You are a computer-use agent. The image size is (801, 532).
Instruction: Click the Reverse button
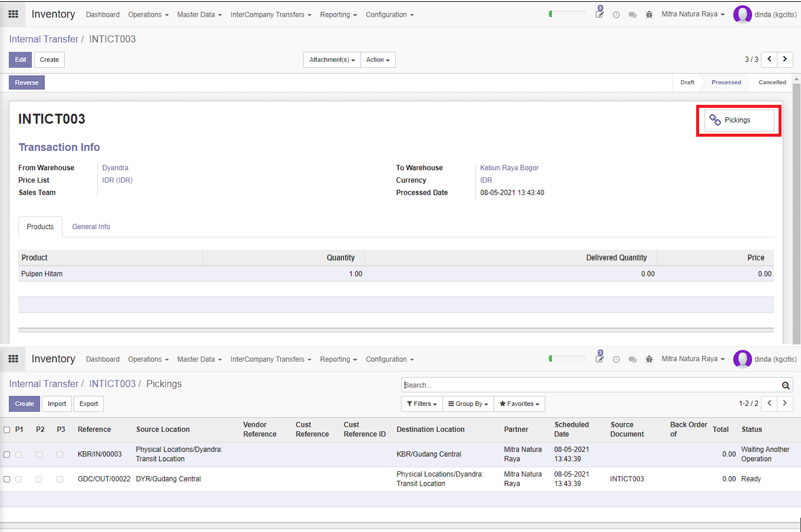tap(27, 83)
